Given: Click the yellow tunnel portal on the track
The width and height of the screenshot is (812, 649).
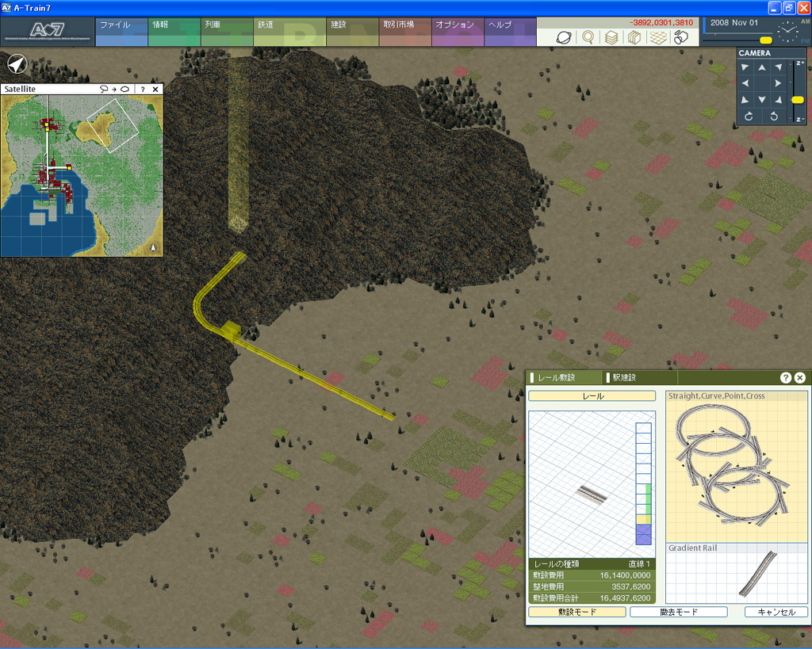Looking at the screenshot, I should coord(231,330).
